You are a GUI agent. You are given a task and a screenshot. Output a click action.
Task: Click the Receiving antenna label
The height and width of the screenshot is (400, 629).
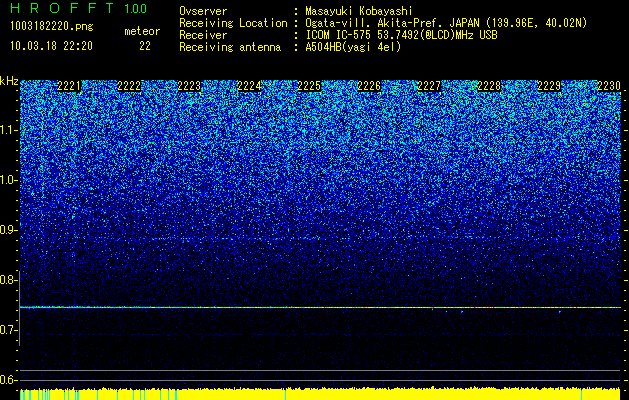click(x=230, y=47)
